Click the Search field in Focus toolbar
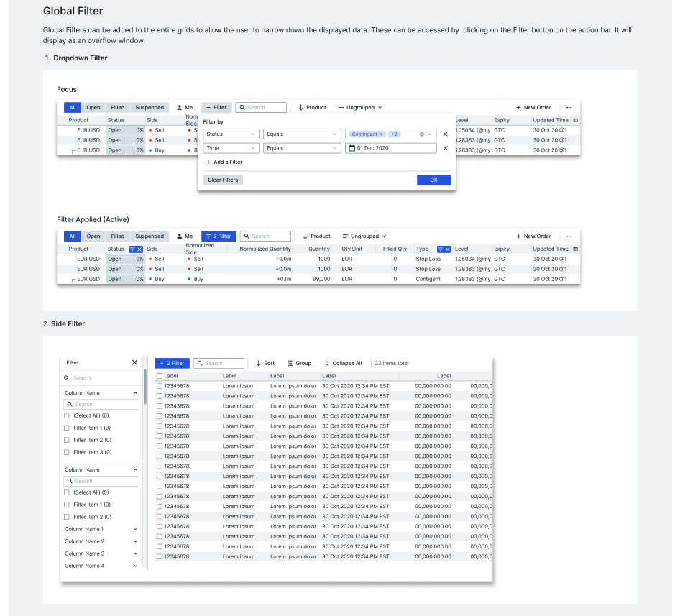The height and width of the screenshot is (616, 680). click(261, 108)
